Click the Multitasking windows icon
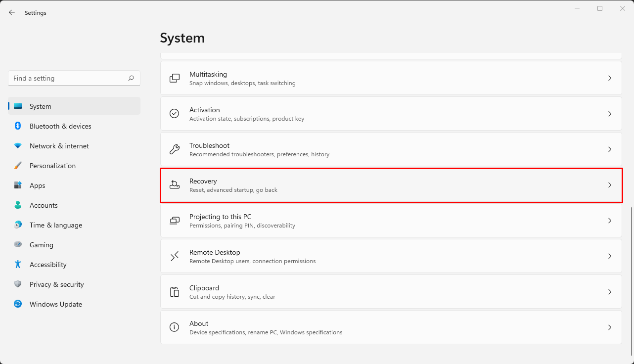Viewport: 634px width, 364px height. pyautogui.click(x=174, y=78)
